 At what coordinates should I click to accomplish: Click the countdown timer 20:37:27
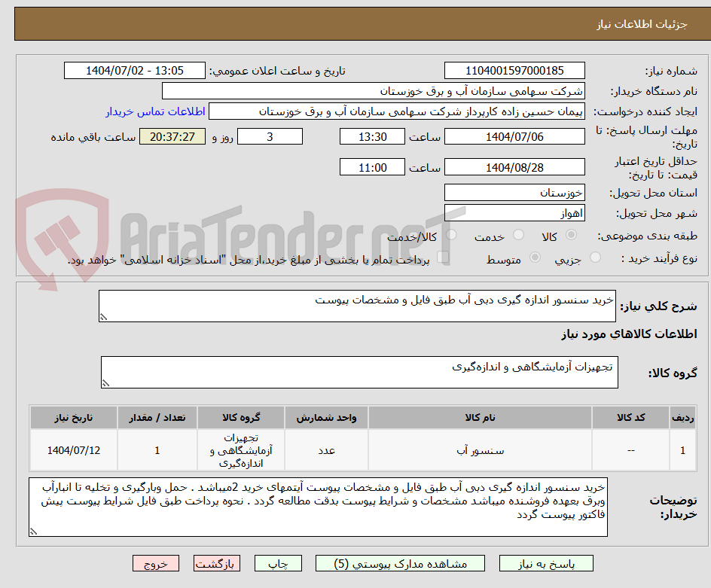point(171,136)
